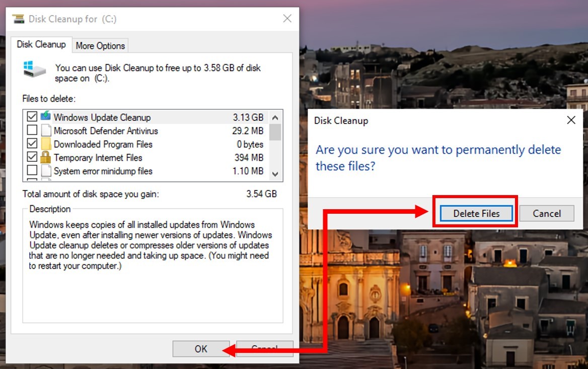Click the Downloaded Program Files folder icon
This screenshot has width=588, height=369.
tap(46, 144)
